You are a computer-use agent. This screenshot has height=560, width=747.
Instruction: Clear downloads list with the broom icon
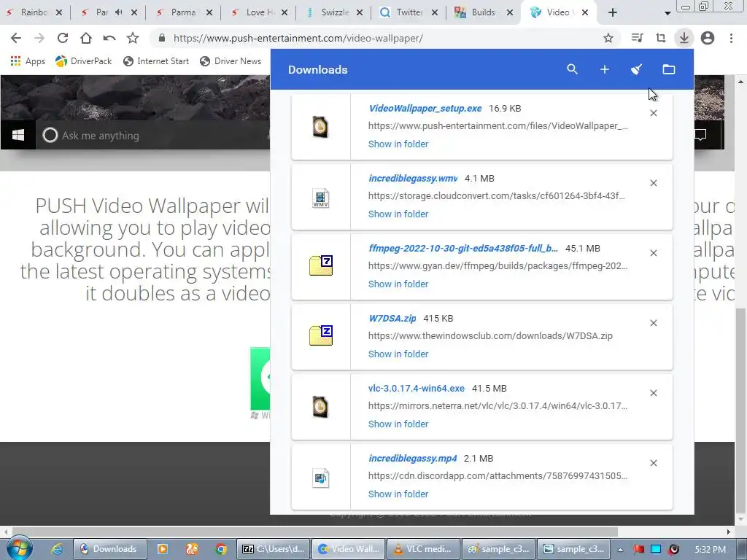coord(636,69)
